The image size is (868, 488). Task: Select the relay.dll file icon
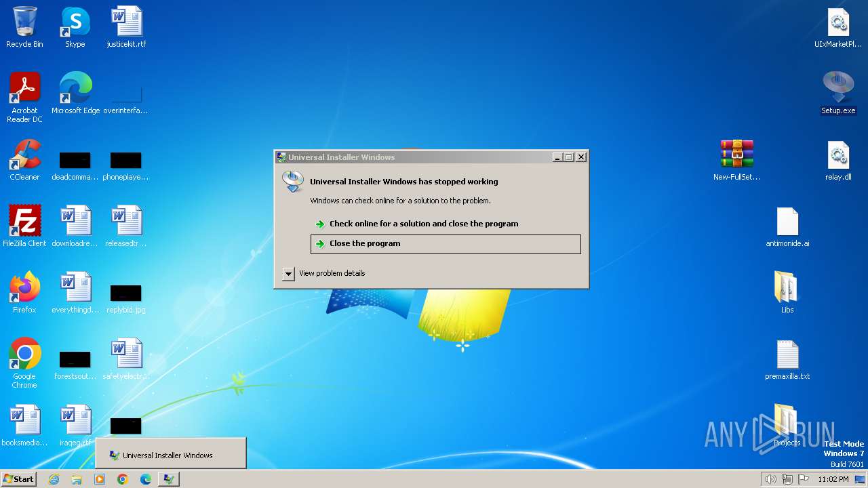point(838,160)
